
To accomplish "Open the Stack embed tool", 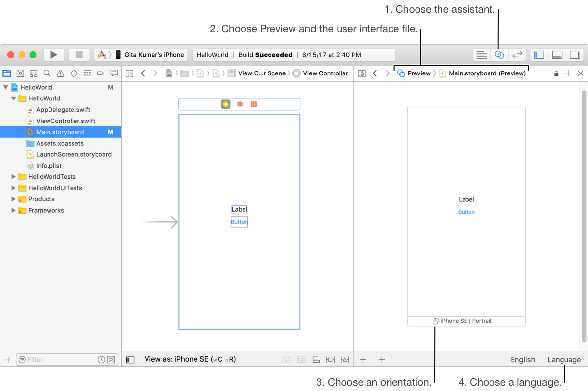I will (x=301, y=360).
